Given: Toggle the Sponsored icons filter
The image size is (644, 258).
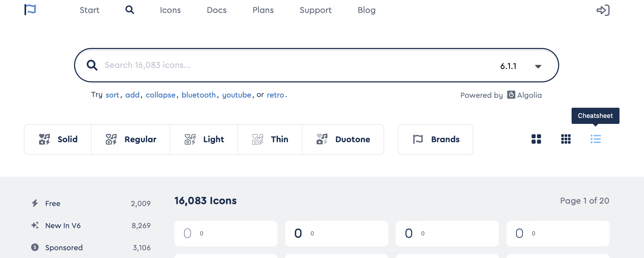Looking at the screenshot, I should pos(64,247).
